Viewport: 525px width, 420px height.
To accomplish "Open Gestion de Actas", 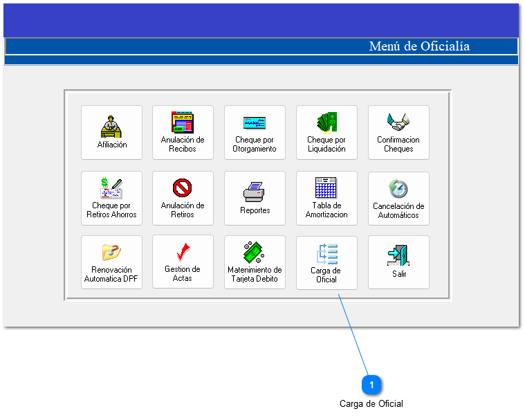I will pos(183,262).
